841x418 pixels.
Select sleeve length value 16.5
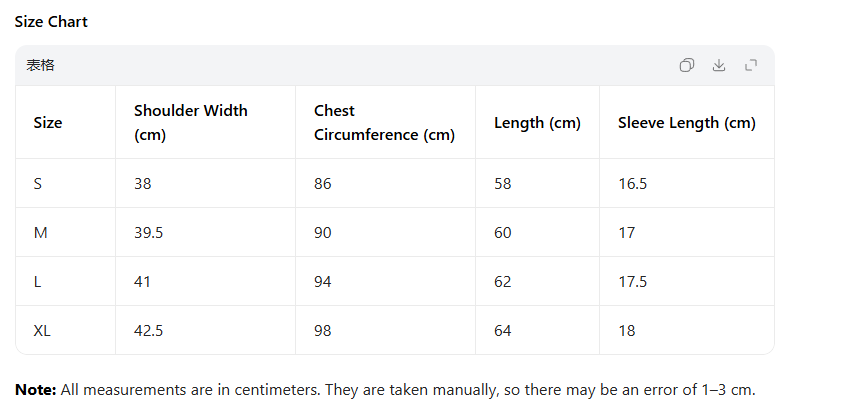point(632,184)
